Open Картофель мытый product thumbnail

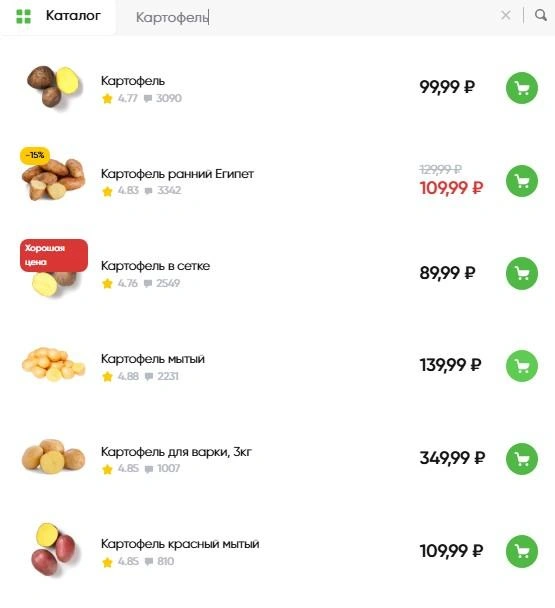pos(54,364)
